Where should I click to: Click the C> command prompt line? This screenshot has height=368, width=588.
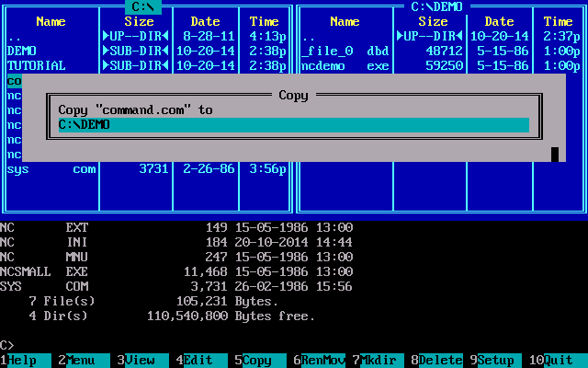pos(7,346)
